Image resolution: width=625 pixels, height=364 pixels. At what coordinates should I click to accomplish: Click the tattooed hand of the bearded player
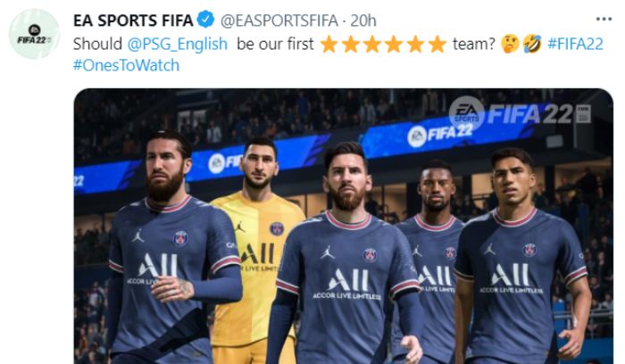(172, 288)
